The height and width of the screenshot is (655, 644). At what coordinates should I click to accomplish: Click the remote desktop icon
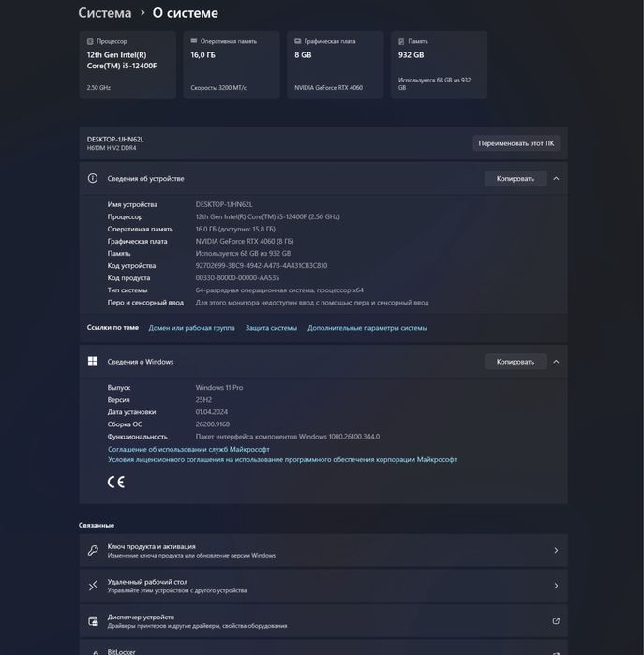(93, 586)
